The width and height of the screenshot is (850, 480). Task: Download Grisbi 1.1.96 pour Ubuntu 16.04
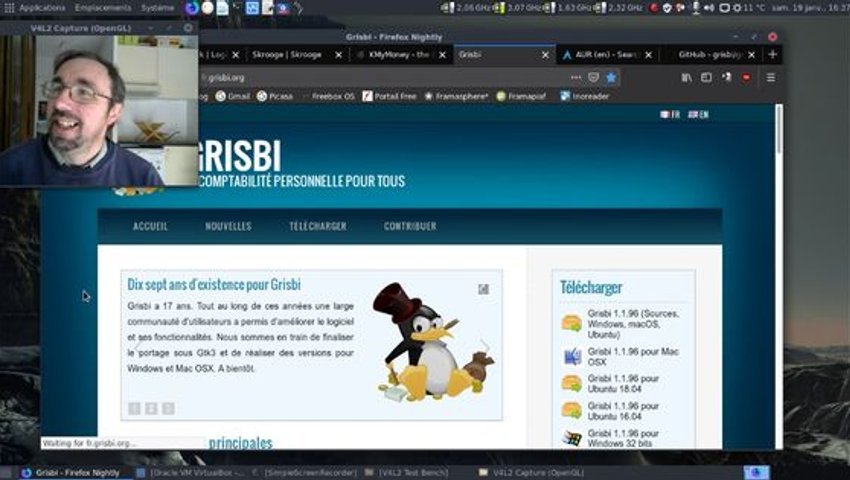[623, 411]
